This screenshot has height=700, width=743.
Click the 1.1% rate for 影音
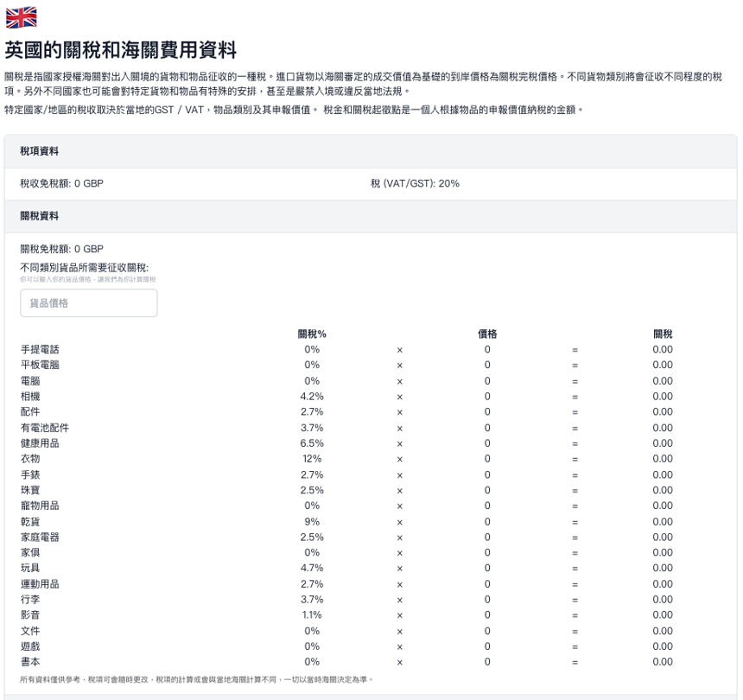[x=311, y=614]
